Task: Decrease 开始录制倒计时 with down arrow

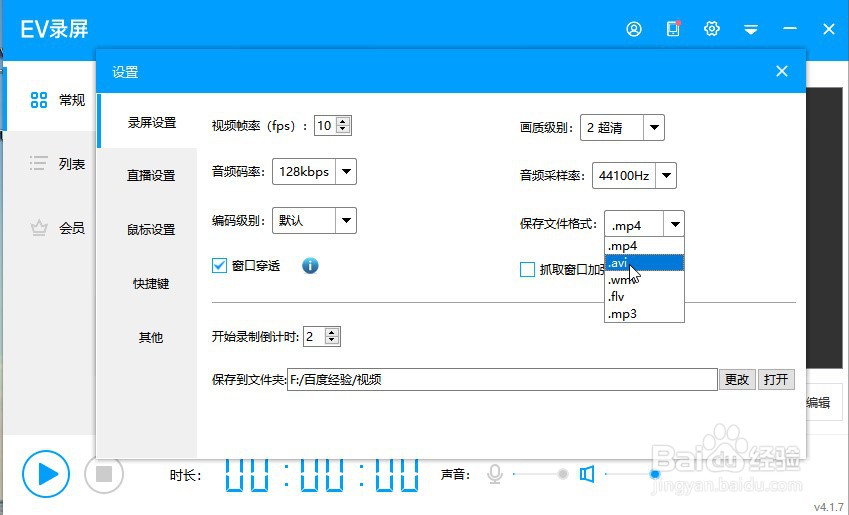Action: [x=331, y=341]
